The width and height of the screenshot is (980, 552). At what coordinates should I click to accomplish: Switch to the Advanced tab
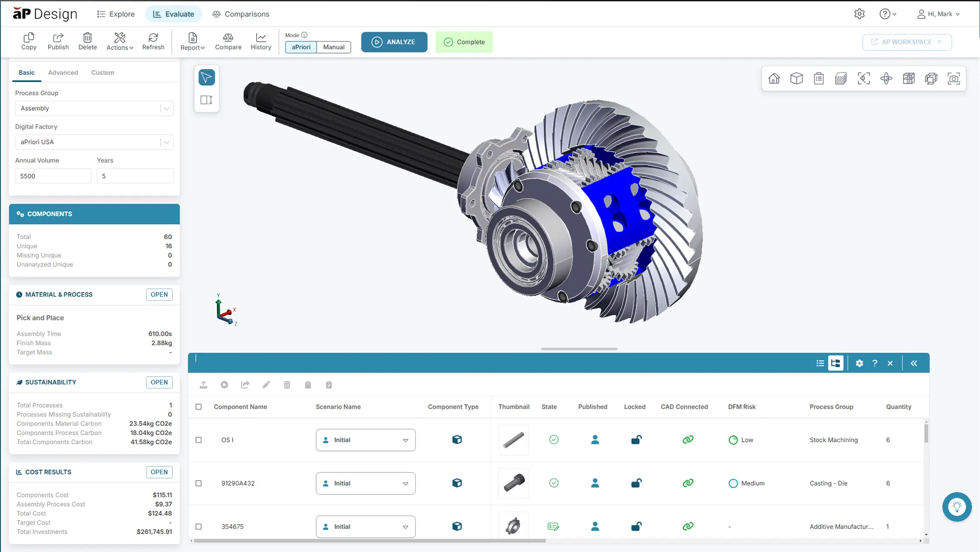coord(63,73)
